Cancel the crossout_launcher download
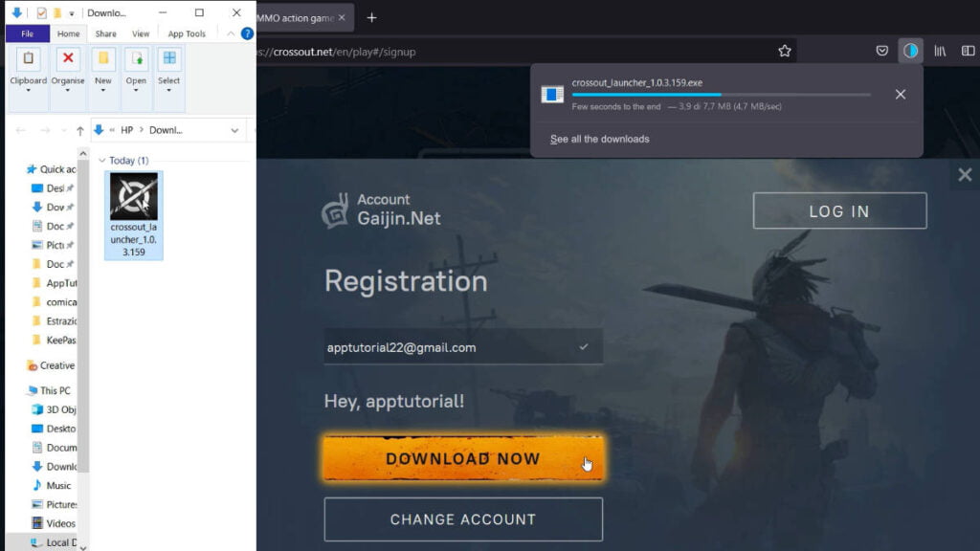This screenshot has height=551, width=980. tap(900, 94)
